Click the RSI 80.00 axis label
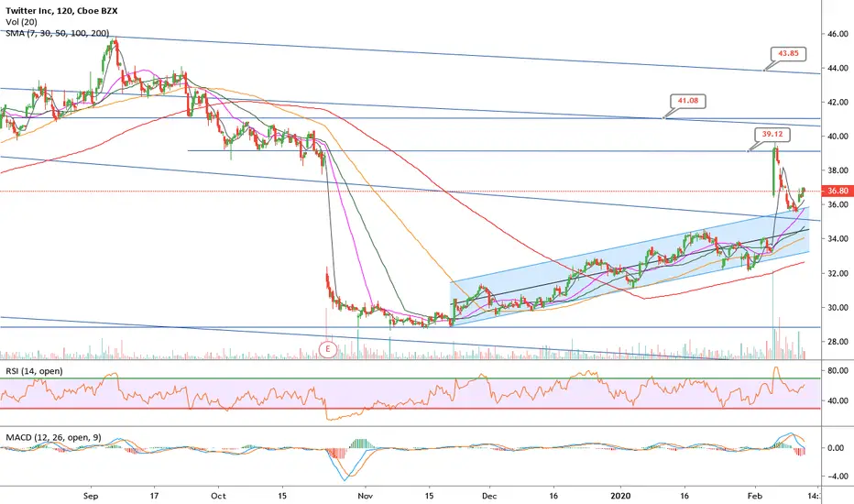854x504 pixels. point(838,370)
